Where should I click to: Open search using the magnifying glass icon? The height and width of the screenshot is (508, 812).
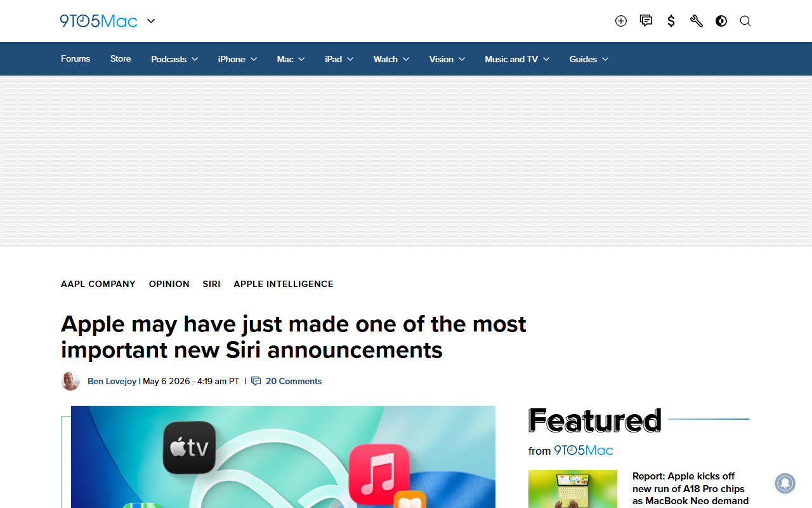point(745,21)
